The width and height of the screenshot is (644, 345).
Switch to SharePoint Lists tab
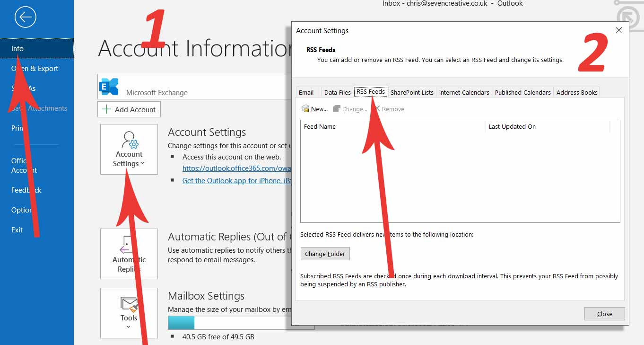(412, 92)
